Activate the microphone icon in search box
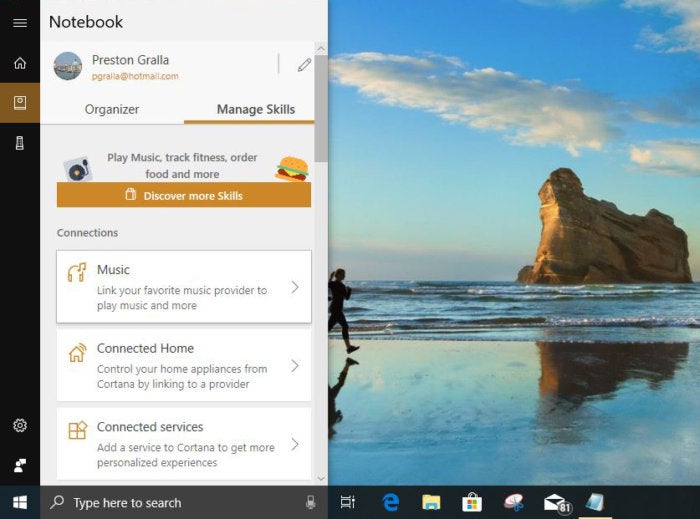Viewport: 700px width, 519px height. (310, 502)
